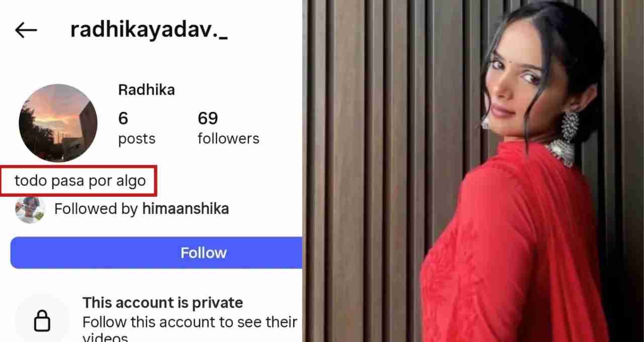Tap the blue Follow button
The height and width of the screenshot is (342, 644).
156,252
